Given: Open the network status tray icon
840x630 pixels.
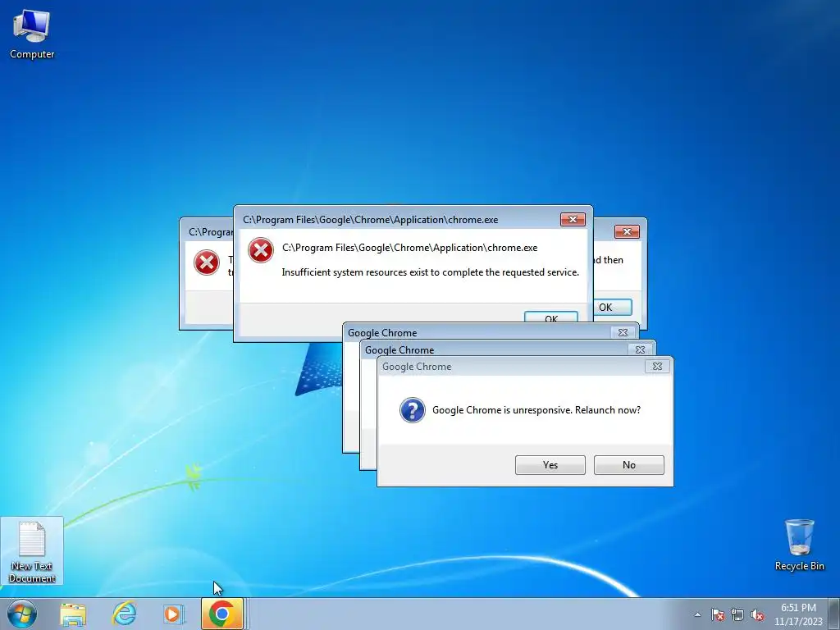Looking at the screenshot, I should (x=737, y=614).
